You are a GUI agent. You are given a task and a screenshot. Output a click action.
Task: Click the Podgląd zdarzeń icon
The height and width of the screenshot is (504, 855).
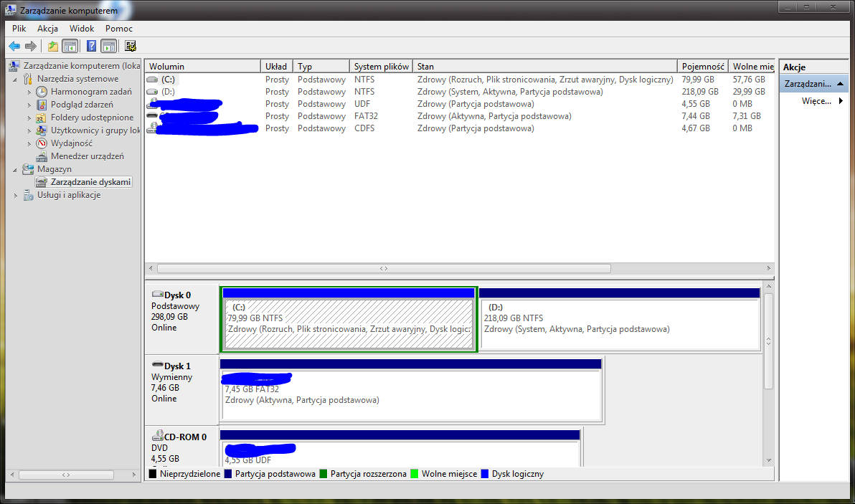(42, 105)
